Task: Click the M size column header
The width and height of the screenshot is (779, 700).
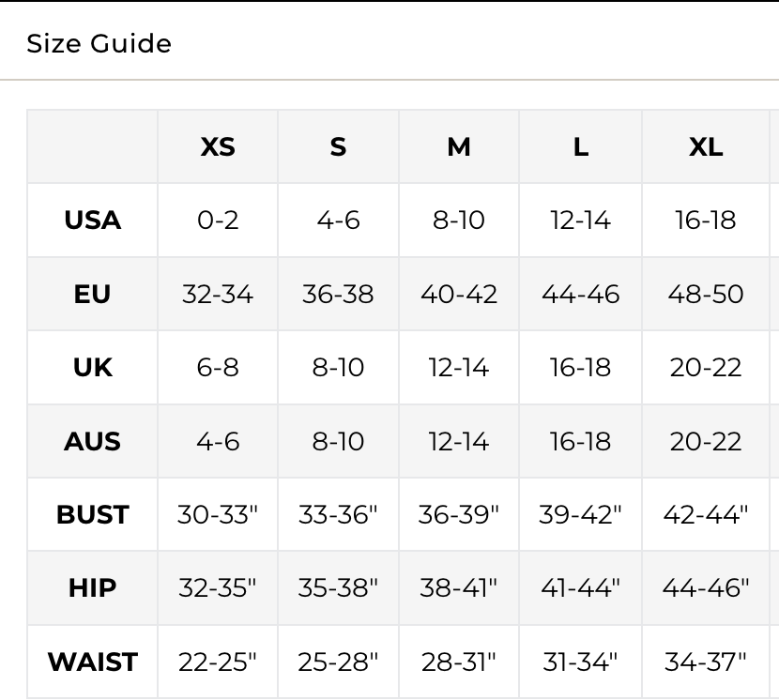Action: coord(459,147)
